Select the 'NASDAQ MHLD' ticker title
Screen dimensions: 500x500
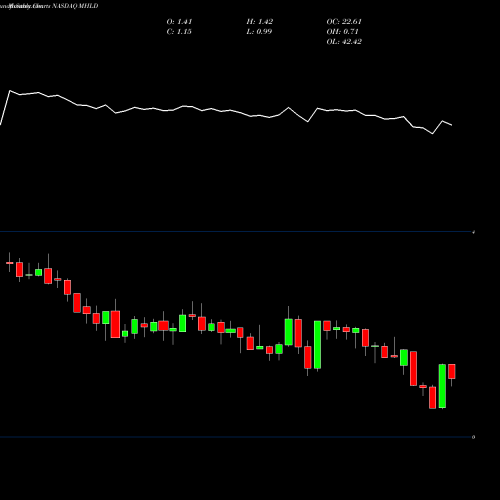tap(75, 6)
